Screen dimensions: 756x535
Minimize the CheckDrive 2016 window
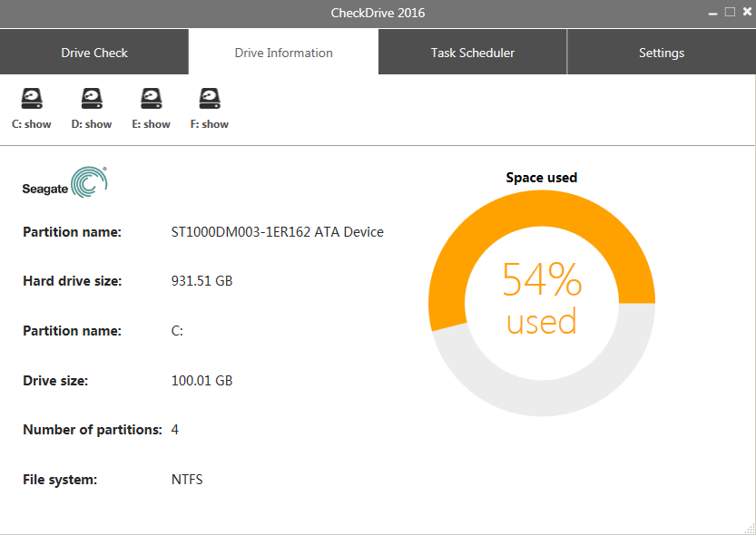(712, 13)
